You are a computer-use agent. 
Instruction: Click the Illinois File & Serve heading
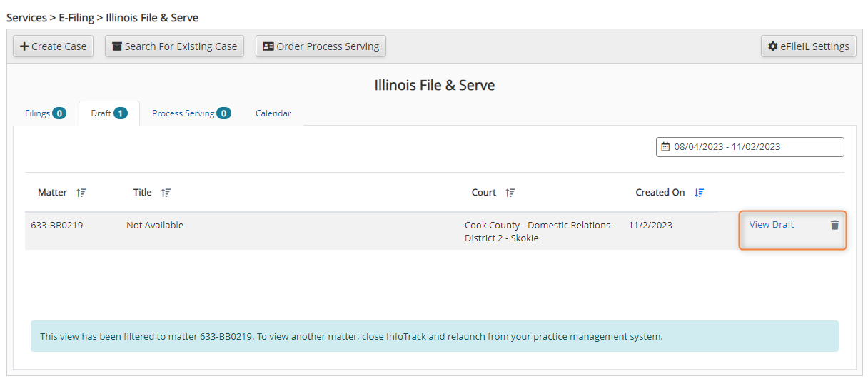point(435,85)
